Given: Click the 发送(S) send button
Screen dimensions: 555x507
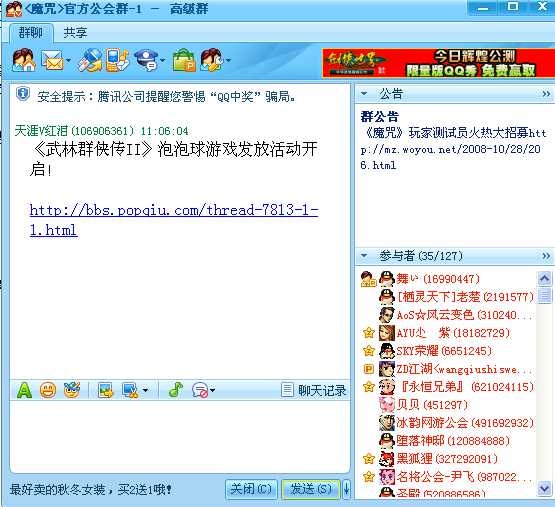Looking at the screenshot, I should coord(311,490).
